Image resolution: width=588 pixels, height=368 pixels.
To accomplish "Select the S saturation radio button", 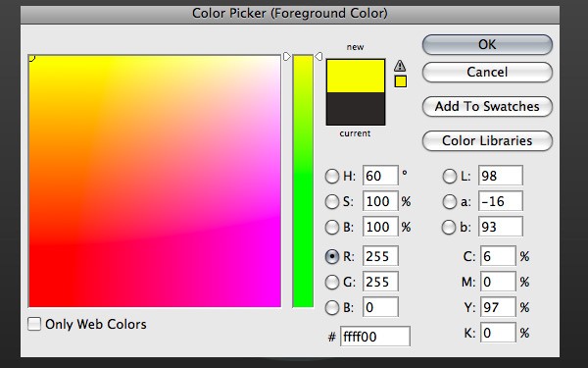I will pos(332,201).
